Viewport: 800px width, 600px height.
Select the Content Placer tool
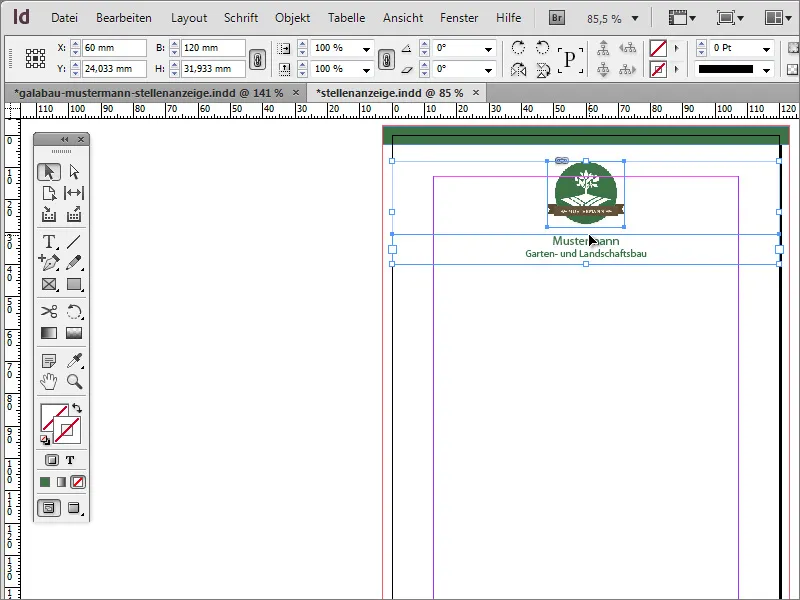74,214
